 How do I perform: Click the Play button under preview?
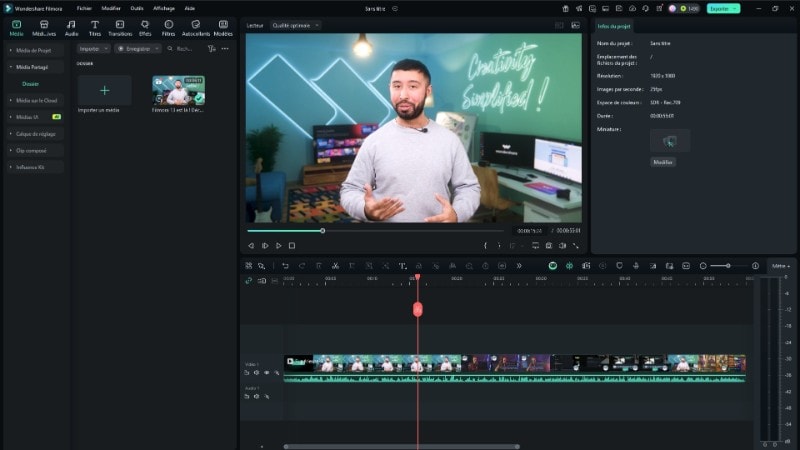coord(279,245)
